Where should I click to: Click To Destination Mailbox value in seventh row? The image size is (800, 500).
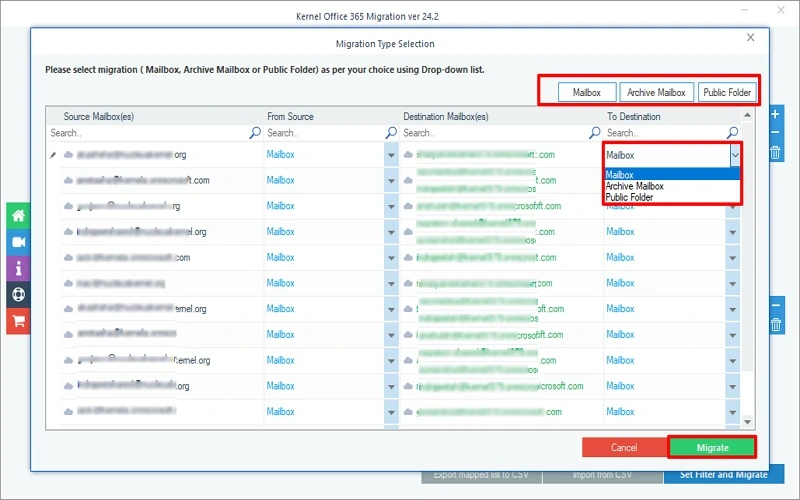tap(620, 309)
